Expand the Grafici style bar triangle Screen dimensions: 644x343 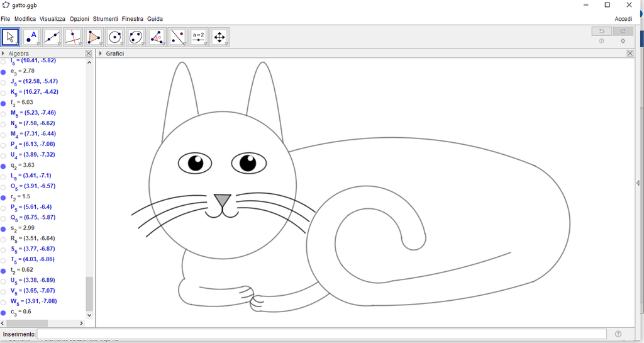click(101, 53)
